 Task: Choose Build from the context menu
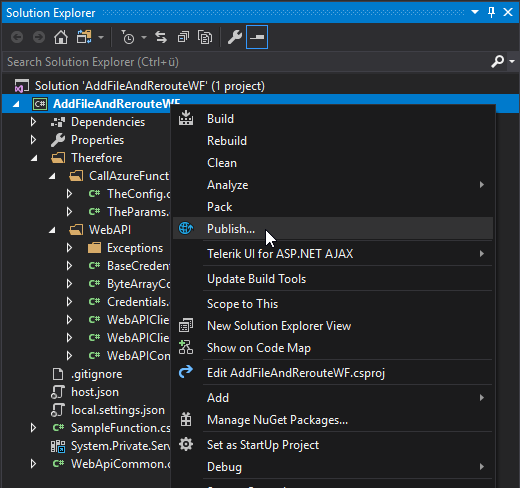pyautogui.click(x=333, y=119)
